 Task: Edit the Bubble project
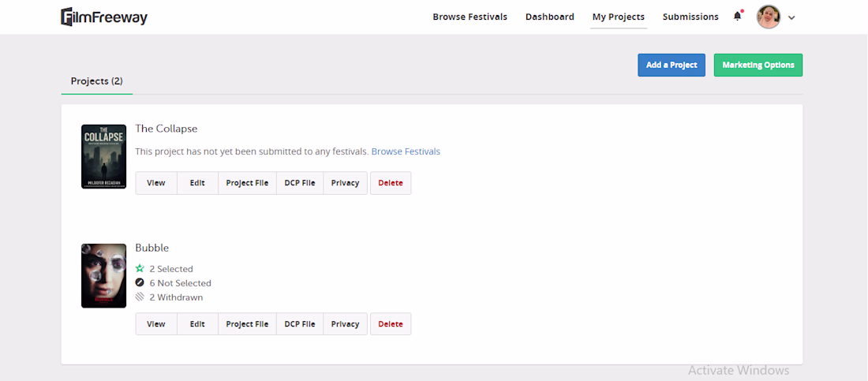(x=197, y=324)
